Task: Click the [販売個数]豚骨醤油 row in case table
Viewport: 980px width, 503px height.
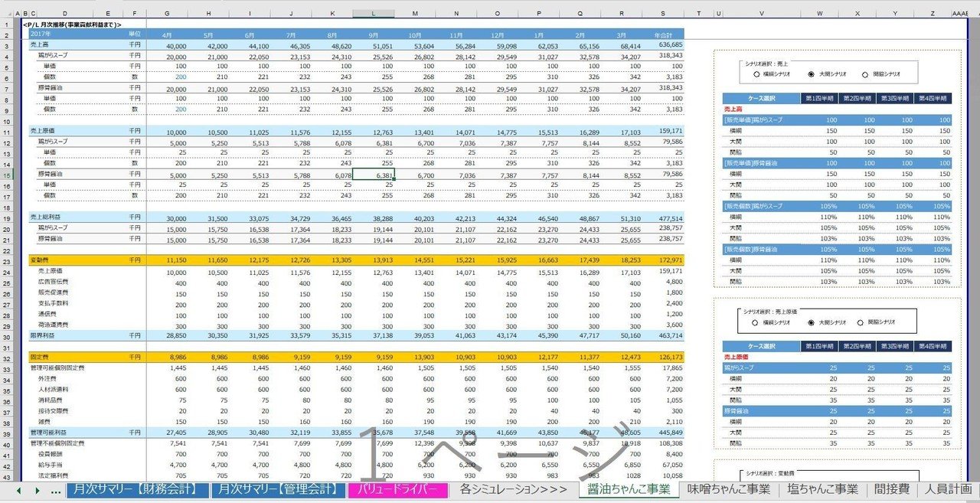Action: [837, 249]
